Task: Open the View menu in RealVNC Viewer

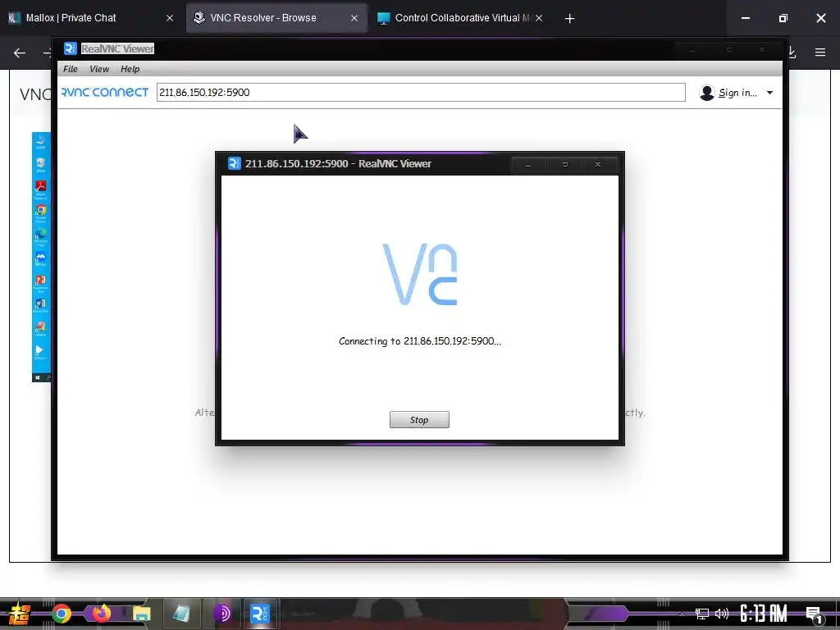Action: pos(99,69)
